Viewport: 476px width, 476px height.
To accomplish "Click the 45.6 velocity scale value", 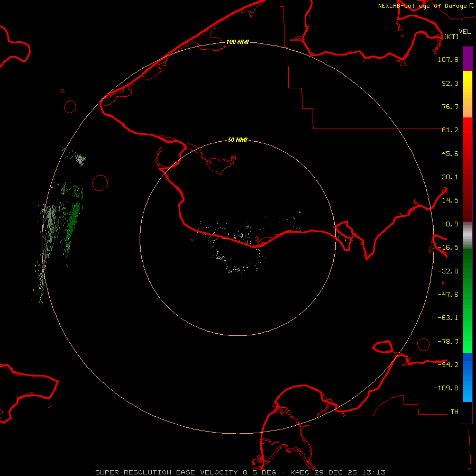I will 450,153.
